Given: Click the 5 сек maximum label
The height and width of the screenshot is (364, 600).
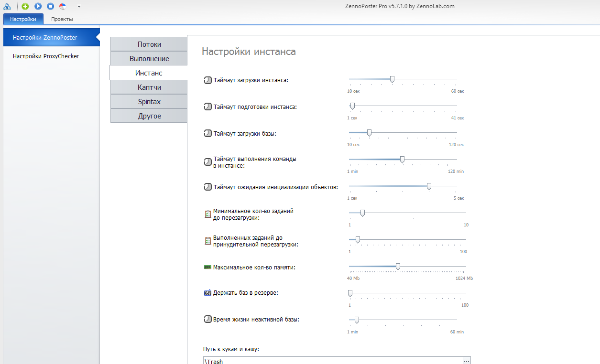Looking at the screenshot, I should 458,198.
